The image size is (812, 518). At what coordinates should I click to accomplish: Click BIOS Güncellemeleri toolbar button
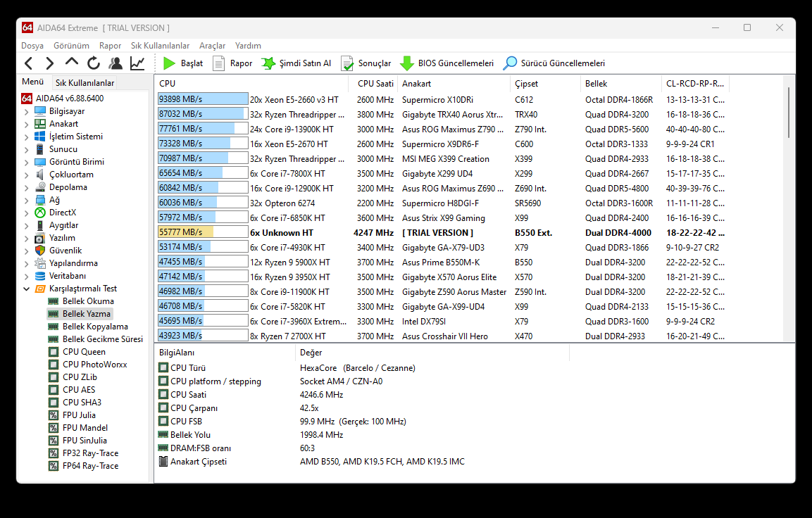tap(447, 63)
